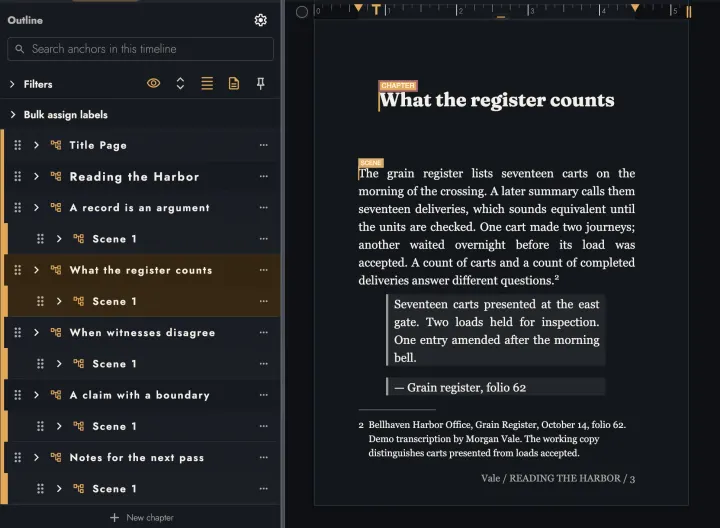Click the search anchors input field

[141, 49]
